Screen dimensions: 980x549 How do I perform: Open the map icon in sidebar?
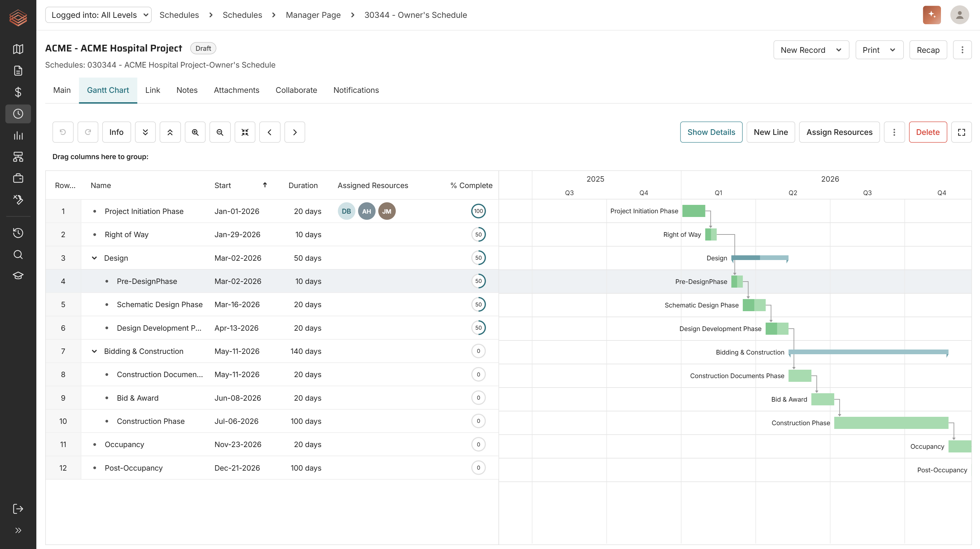pos(18,49)
